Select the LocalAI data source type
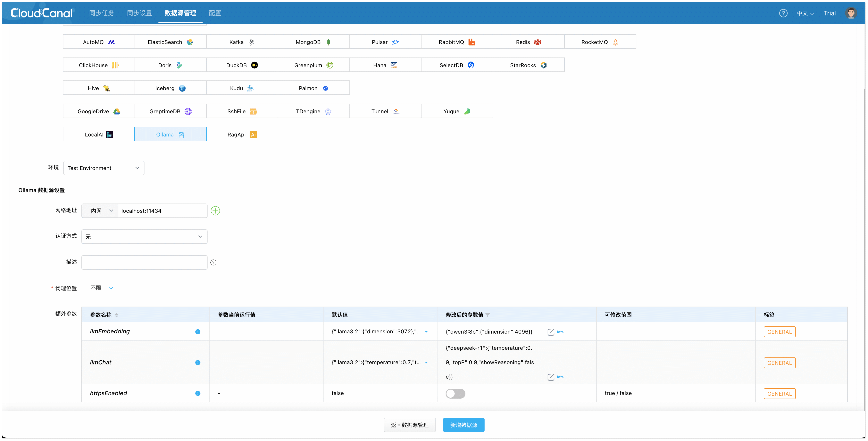 pyautogui.click(x=99, y=134)
